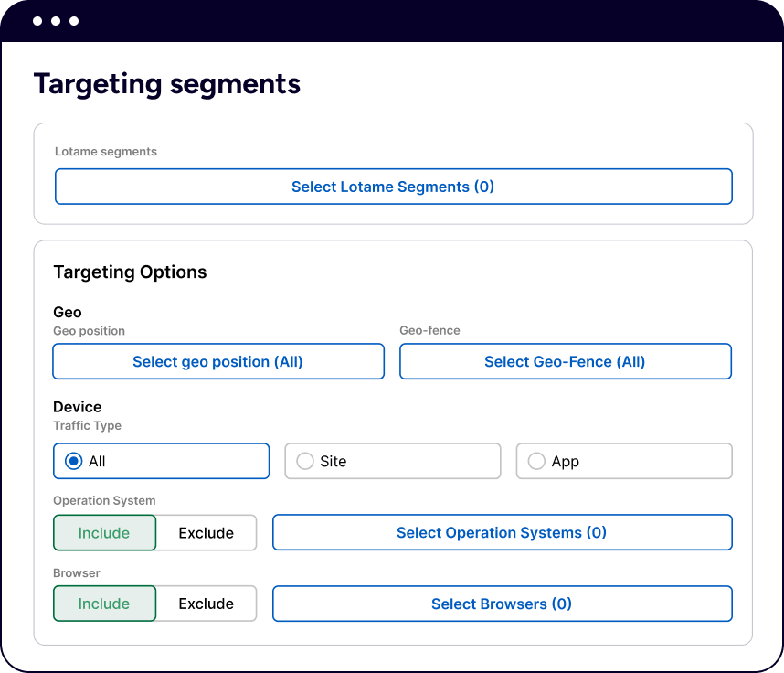Click the first dot in title bar

pos(37,21)
